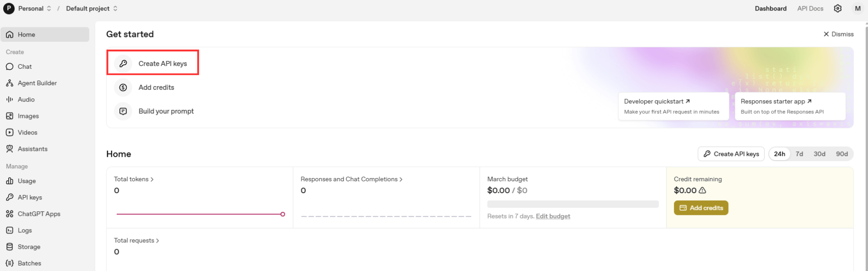Go to Usage in the sidebar

[x=26, y=181]
